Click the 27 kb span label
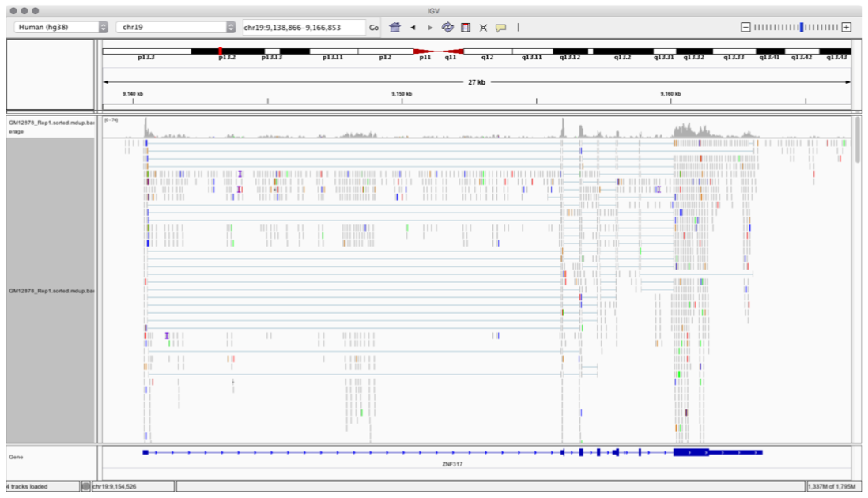Screen dimensions: 868x498 pyautogui.click(x=477, y=82)
